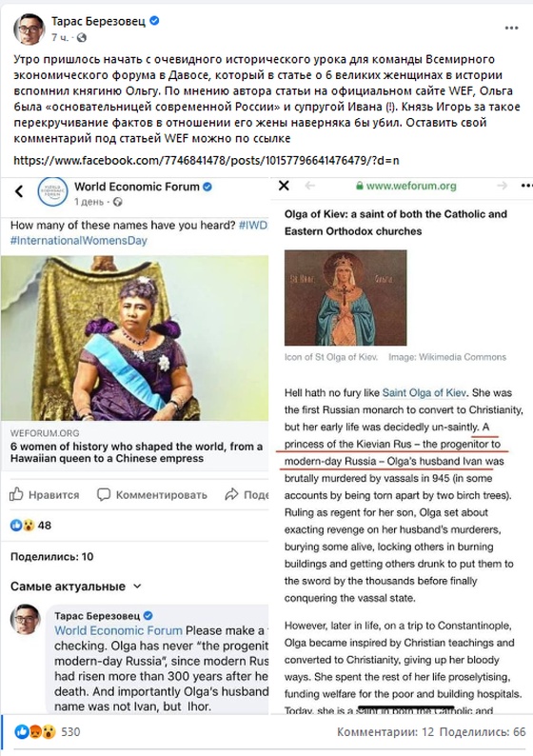Click the St Olga icon image
The width and height of the screenshot is (533, 756).
click(345, 297)
